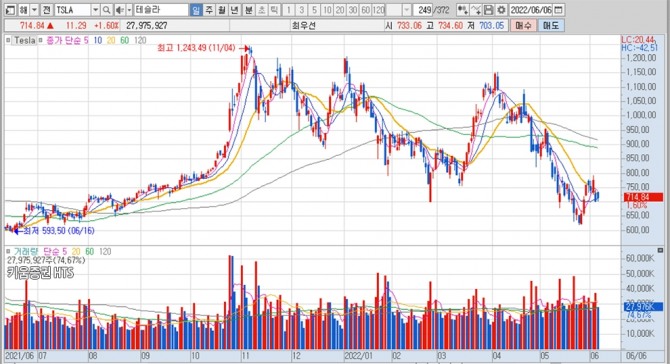Viewport: 670px width, 364px height.
Task: Toggle the 종가 단순 moving average checkbox
Action: 41,40
